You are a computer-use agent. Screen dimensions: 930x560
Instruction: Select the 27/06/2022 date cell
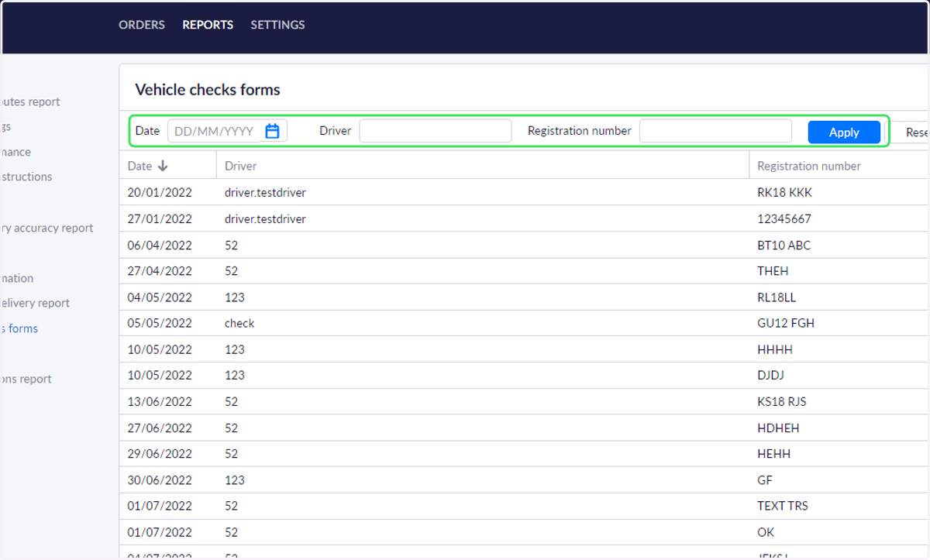(160, 428)
